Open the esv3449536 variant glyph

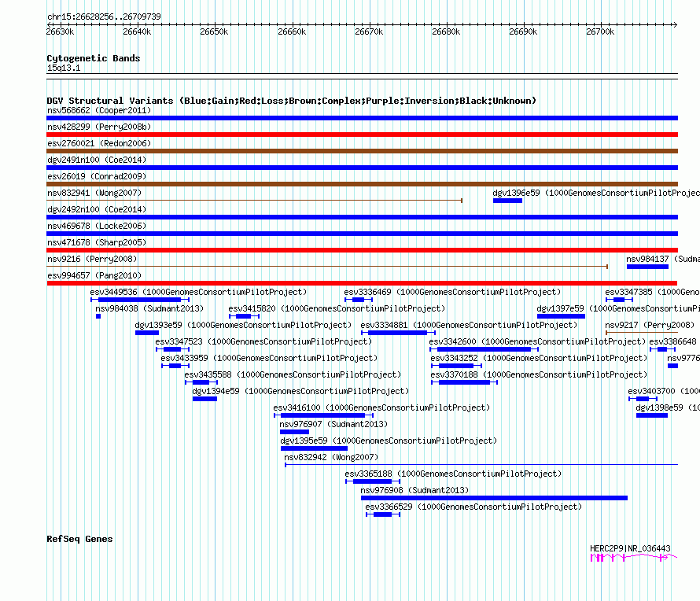coord(140,300)
